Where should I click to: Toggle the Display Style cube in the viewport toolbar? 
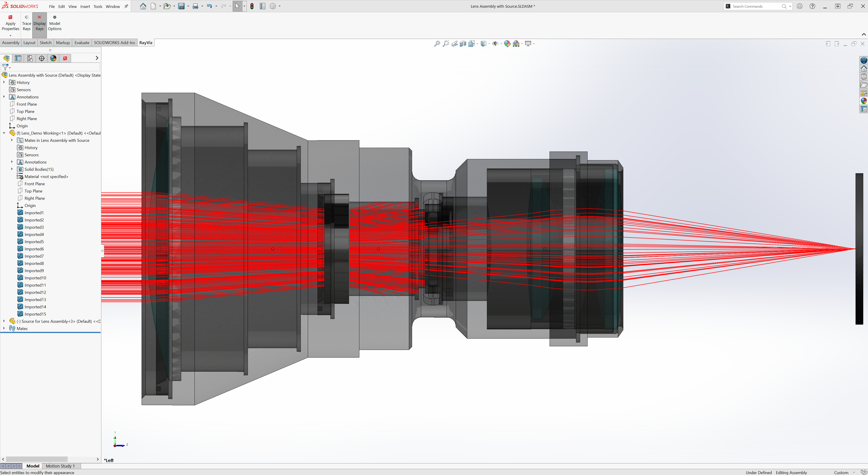tap(484, 43)
